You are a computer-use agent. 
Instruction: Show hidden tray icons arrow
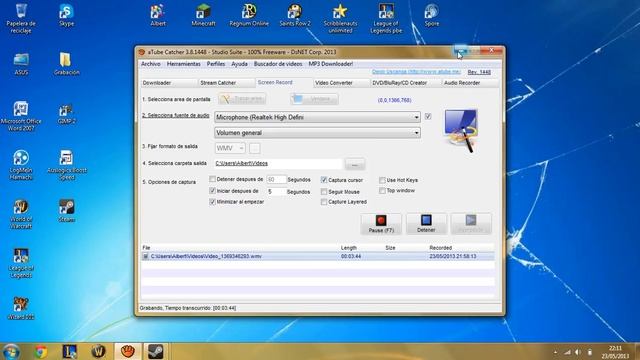pos(556,352)
